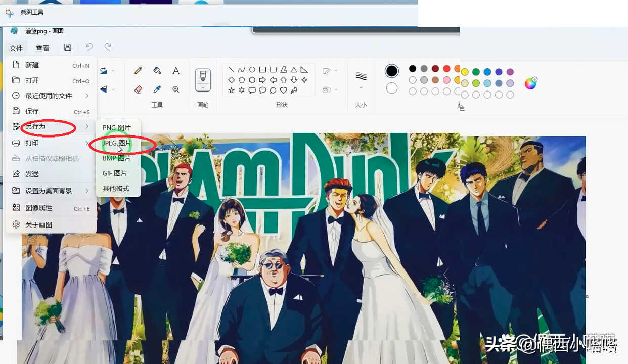
Task: Select the Fill bucket tool
Action: [157, 71]
